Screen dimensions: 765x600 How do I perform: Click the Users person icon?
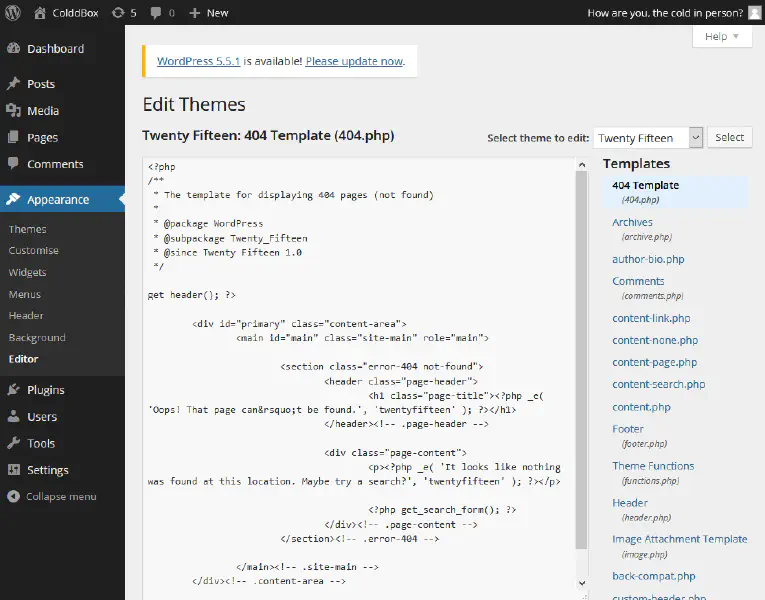13,417
